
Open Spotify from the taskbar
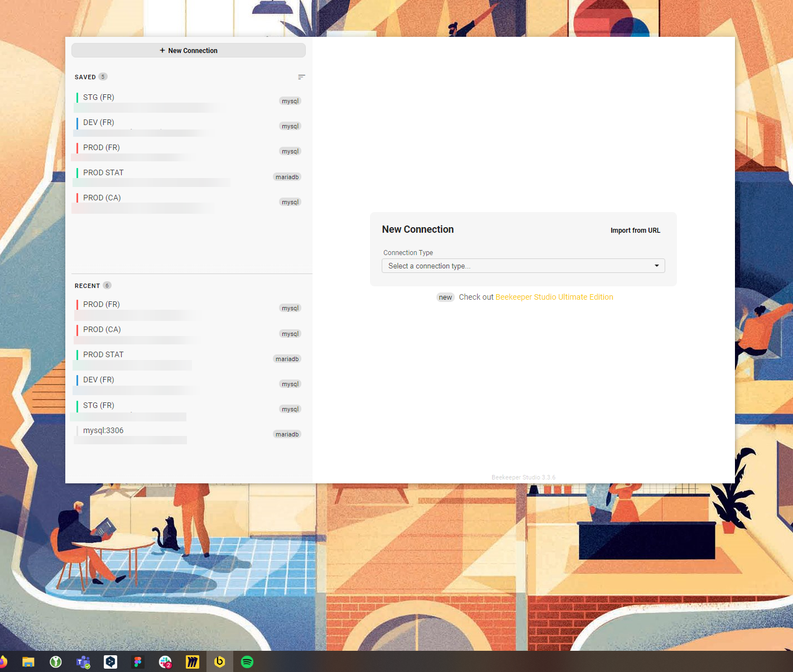point(247,662)
